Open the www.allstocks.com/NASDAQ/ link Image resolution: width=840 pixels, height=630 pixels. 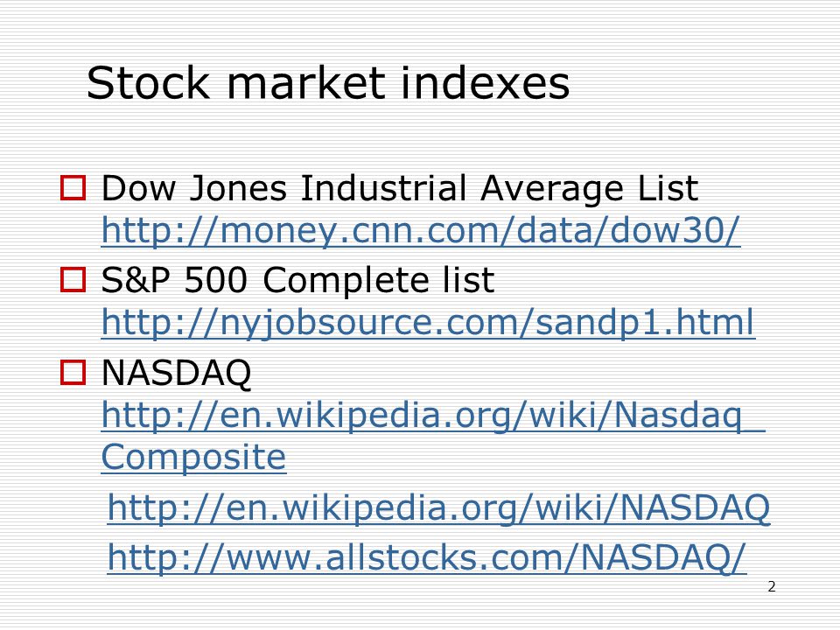point(427,558)
